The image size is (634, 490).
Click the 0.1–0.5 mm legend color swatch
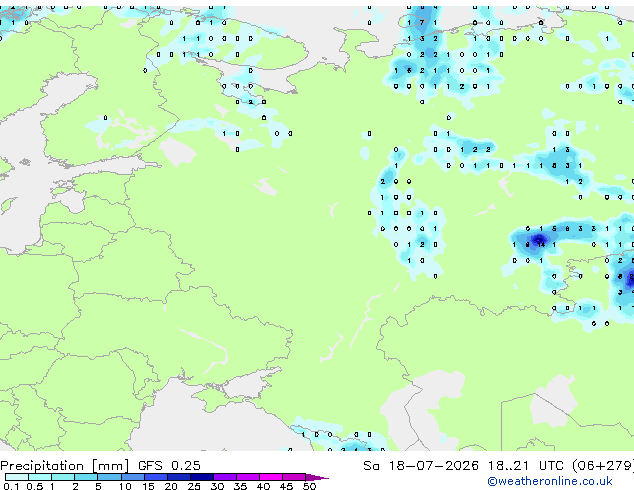pyautogui.click(x=17, y=477)
